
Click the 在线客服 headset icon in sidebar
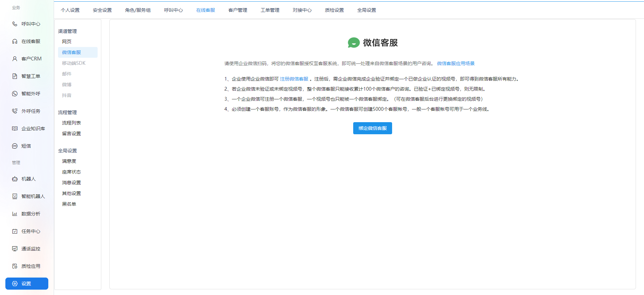tap(15, 41)
